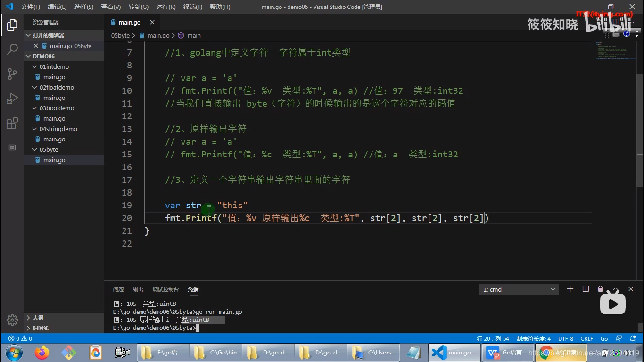This screenshot has height=362, width=644.
Task: Close the main.go editor tab
Action: click(152, 22)
